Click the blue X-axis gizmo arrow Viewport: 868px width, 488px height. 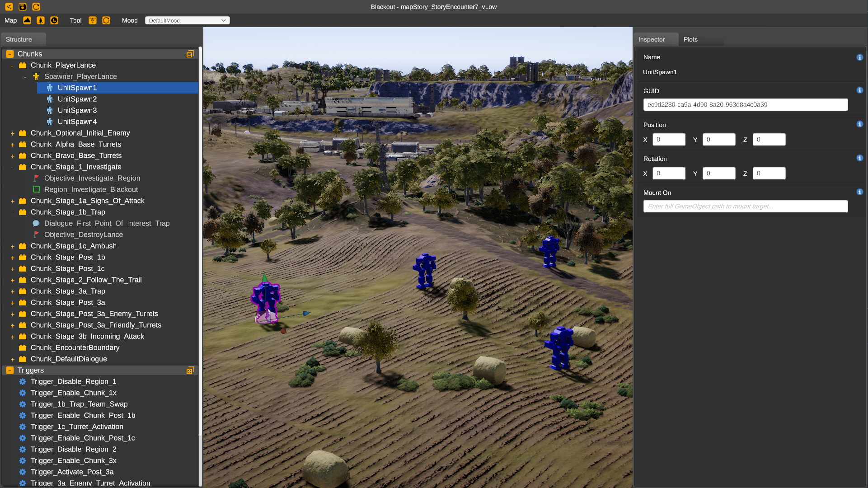(307, 313)
